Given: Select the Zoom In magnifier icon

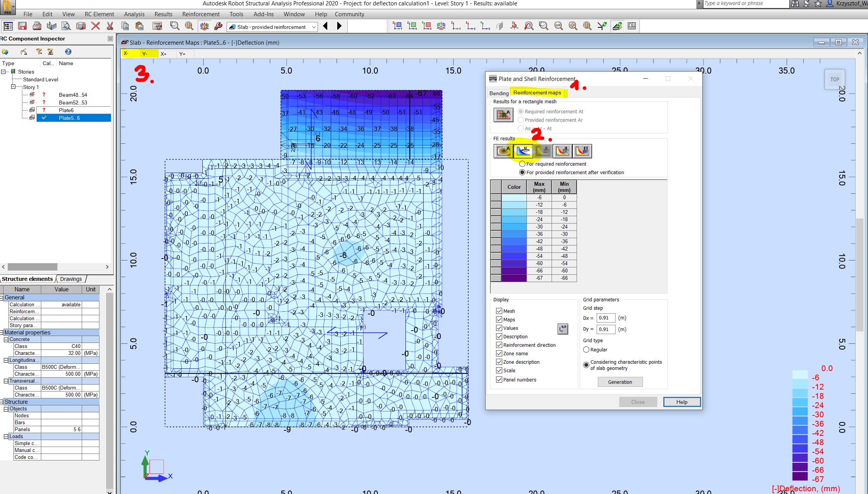Looking at the screenshot, I should [573, 26].
